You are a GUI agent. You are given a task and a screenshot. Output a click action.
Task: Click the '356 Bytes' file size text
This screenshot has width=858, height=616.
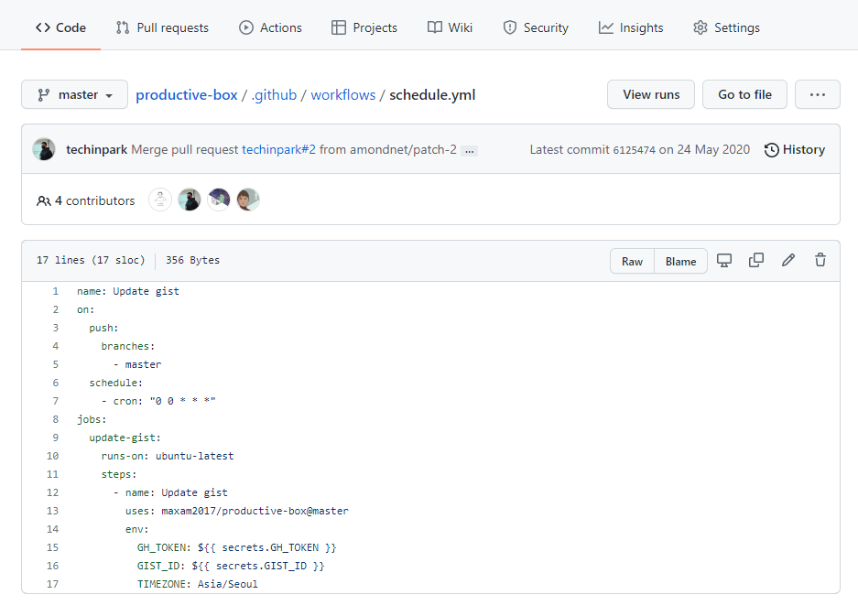[x=192, y=260]
